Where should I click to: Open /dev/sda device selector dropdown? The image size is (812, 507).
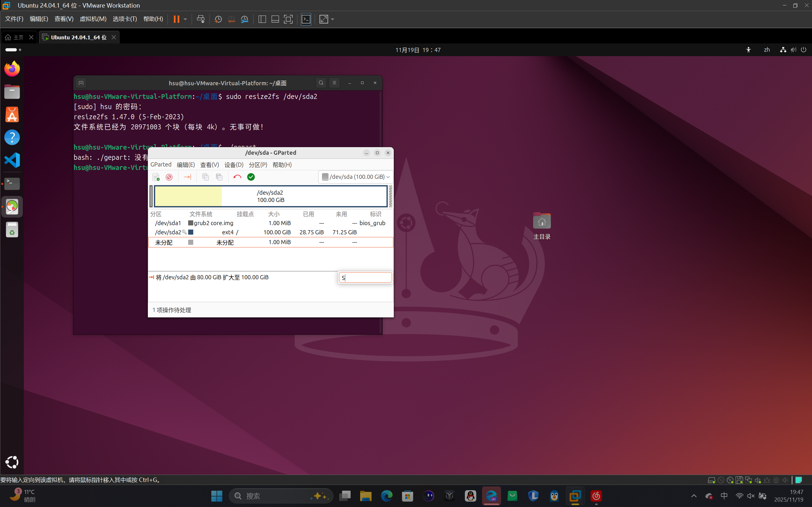point(355,177)
